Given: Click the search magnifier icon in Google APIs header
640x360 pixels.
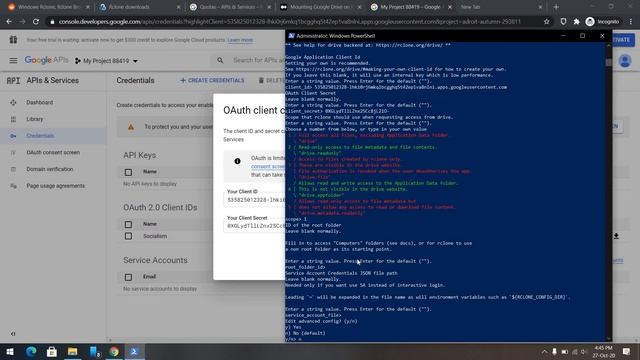Looking at the screenshot, I should point(220,60).
